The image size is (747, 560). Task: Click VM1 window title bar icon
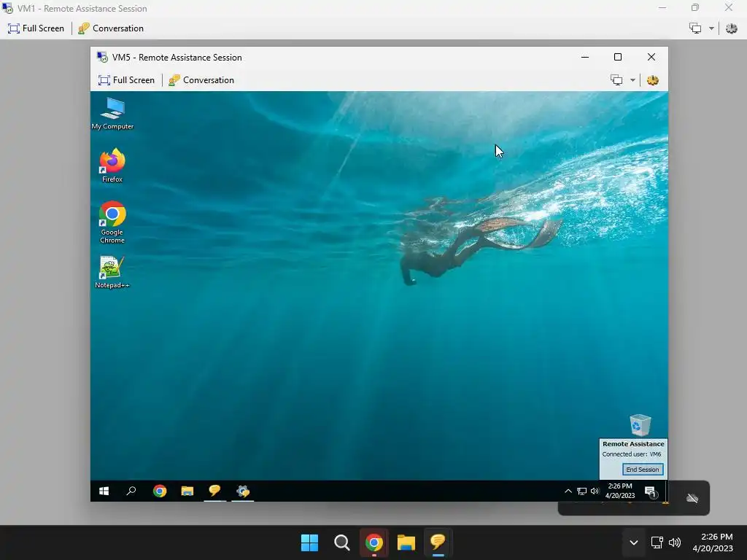[7, 8]
